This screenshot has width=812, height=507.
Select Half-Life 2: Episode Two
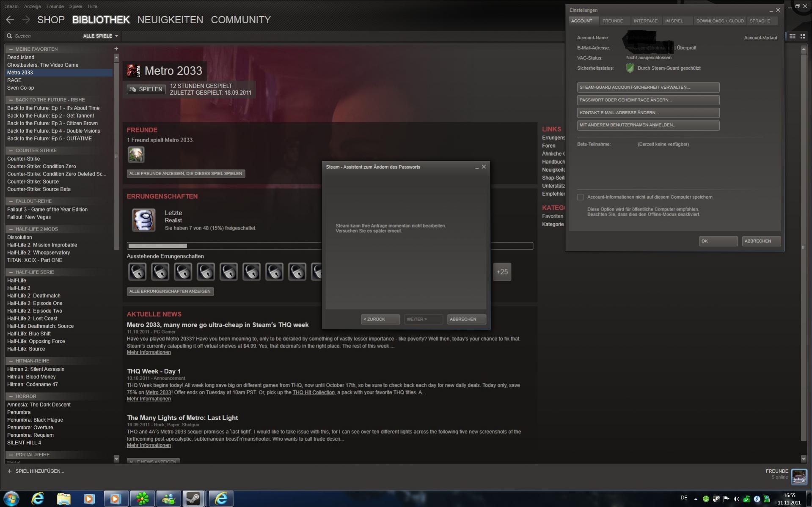tap(35, 311)
